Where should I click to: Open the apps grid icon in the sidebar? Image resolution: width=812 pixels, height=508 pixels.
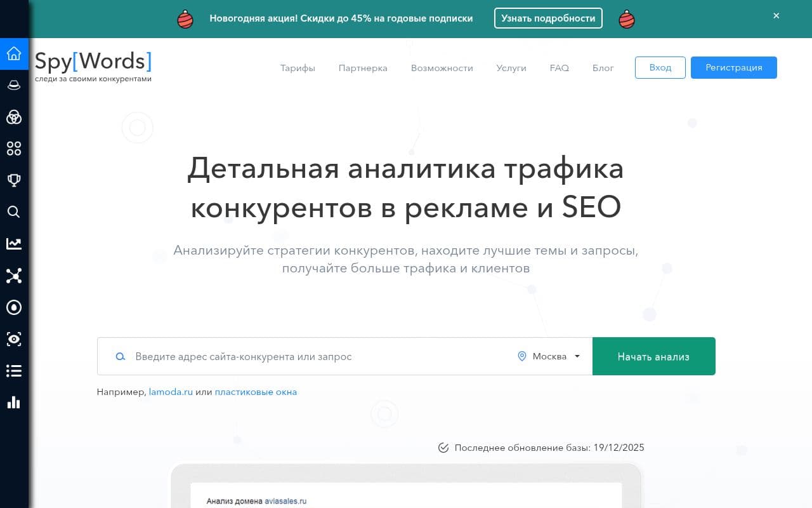pos(14,149)
